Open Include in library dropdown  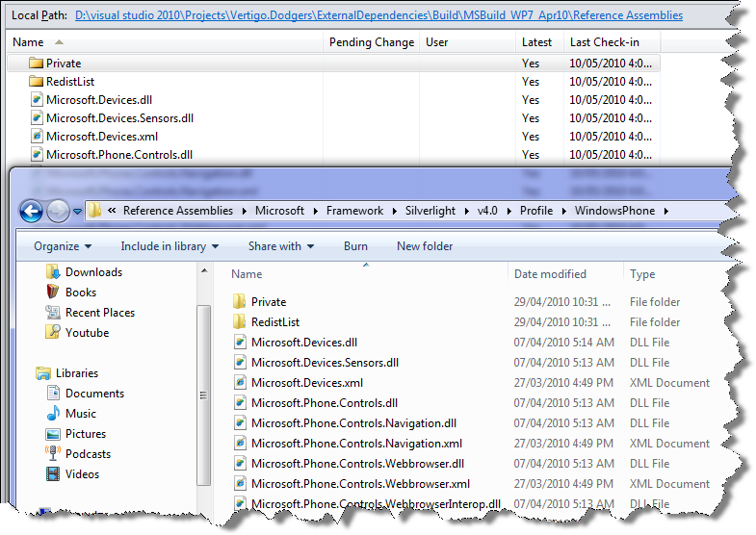tap(169, 246)
